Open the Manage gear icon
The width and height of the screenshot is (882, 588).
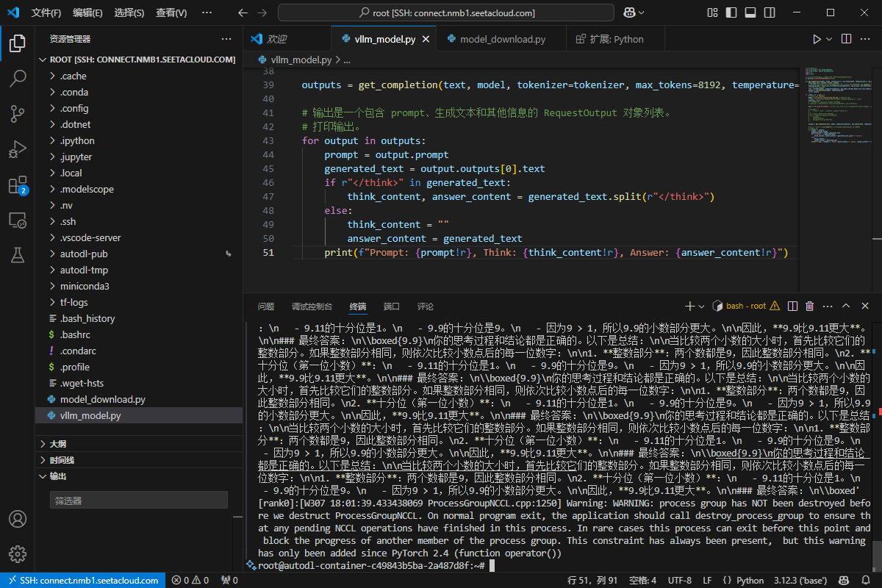[18, 554]
